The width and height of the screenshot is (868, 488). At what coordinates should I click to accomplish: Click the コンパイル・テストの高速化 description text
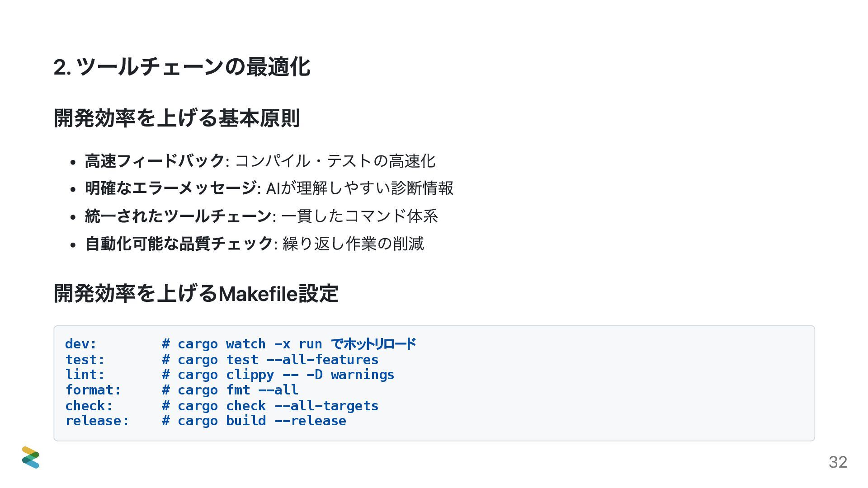tap(335, 161)
